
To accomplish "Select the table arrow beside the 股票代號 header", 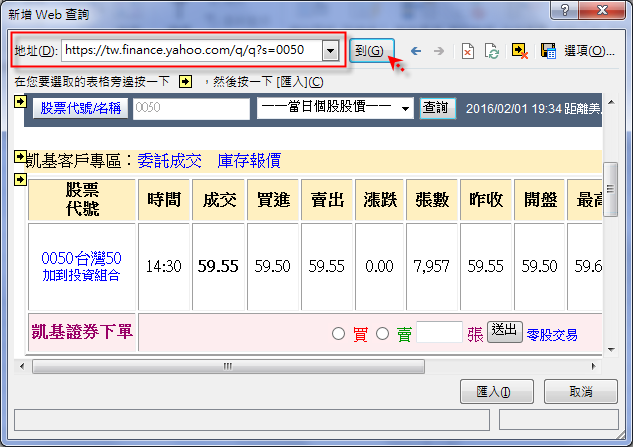I will (x=20, y=179).
